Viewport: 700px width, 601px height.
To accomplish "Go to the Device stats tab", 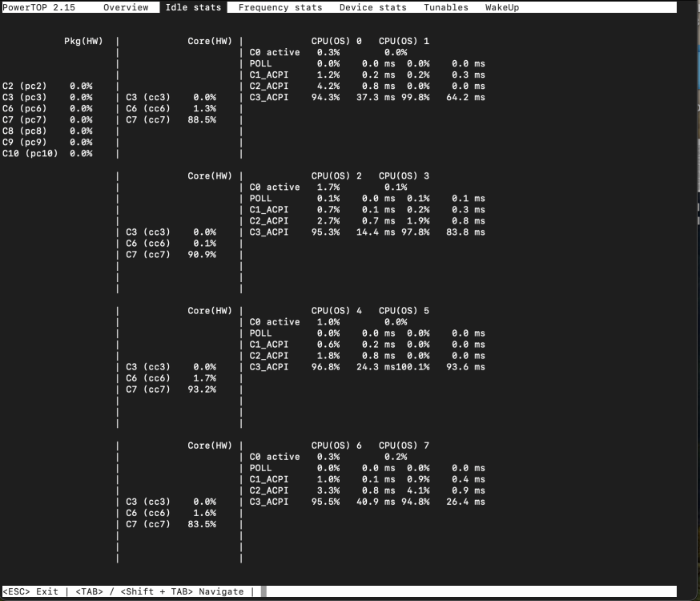I will tap(372, 7).
